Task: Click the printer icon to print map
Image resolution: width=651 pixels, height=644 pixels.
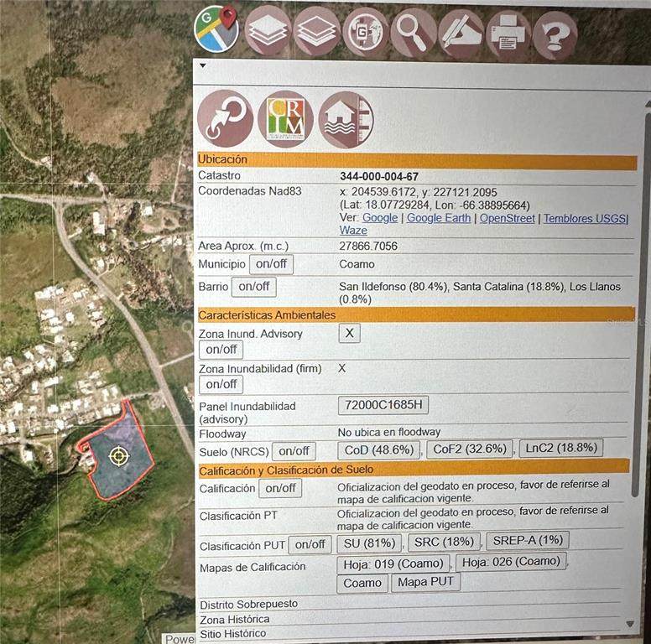Action: point(508,34)
